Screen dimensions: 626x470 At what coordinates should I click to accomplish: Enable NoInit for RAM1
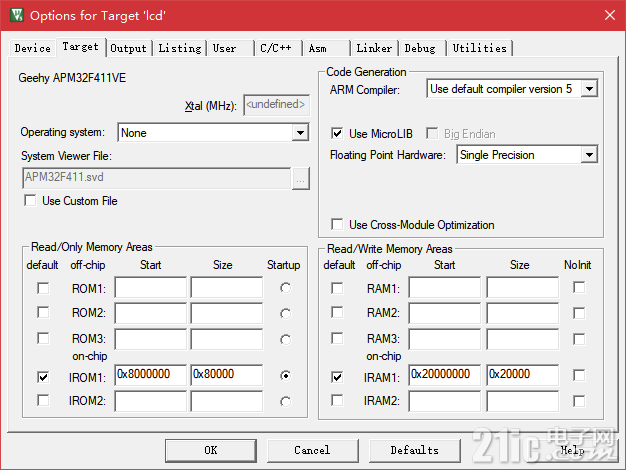tap(579, 287)
